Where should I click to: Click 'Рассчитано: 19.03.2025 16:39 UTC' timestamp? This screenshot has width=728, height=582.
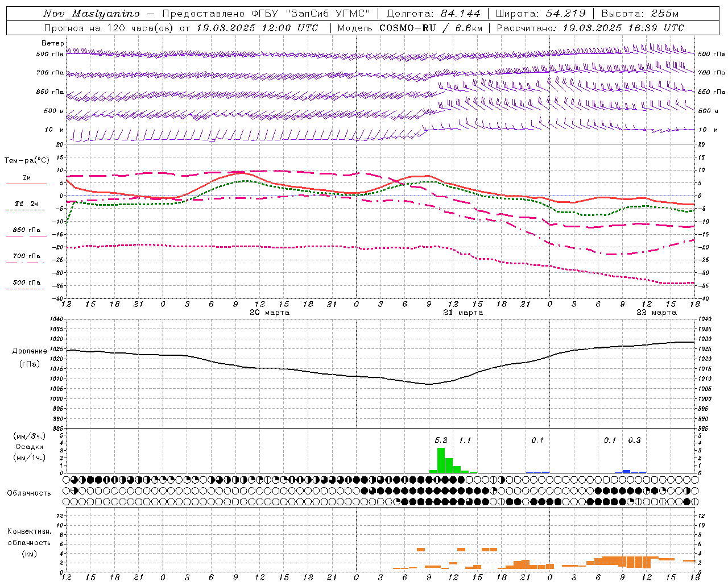tap(590, 28)
